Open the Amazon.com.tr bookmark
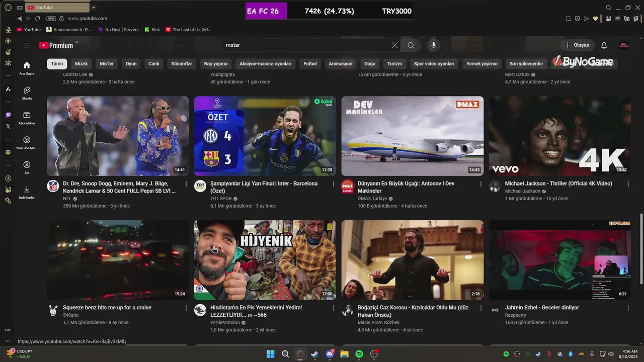 (69, 30)
